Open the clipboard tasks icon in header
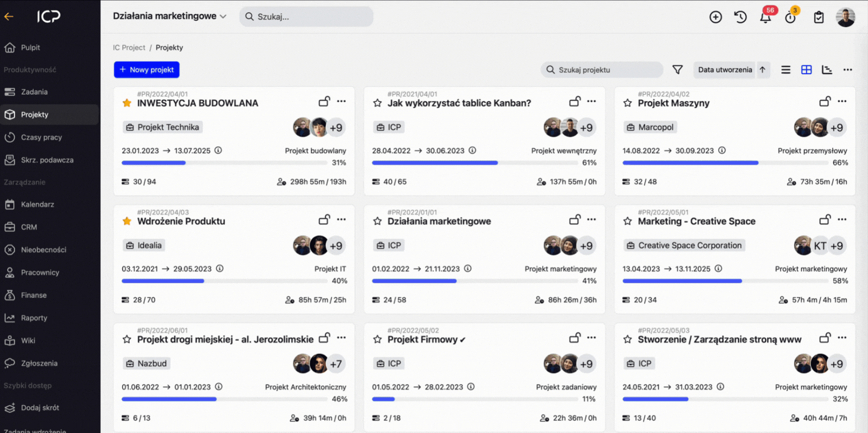The width and height of the screenshot is (868, 433). tap(818, 17)
